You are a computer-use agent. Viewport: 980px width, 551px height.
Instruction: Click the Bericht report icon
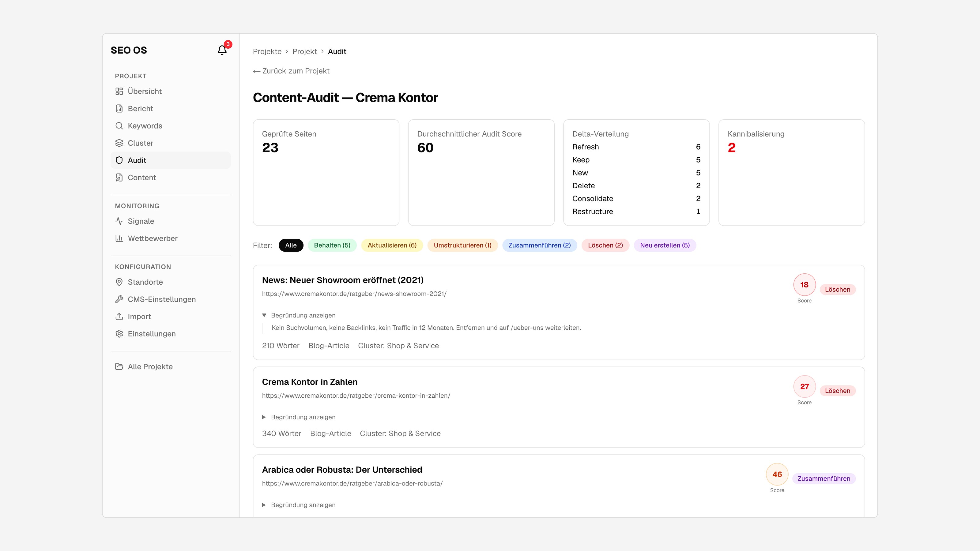click(119, 108)
